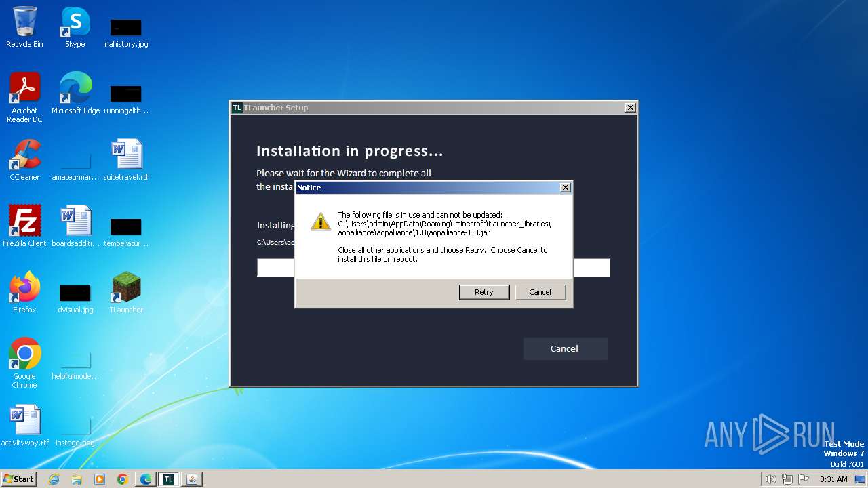Screen dimensions: 868x488
Task: Select helpfulmode... desktop file
Action: pyautogui.click(x=75, y=365)
